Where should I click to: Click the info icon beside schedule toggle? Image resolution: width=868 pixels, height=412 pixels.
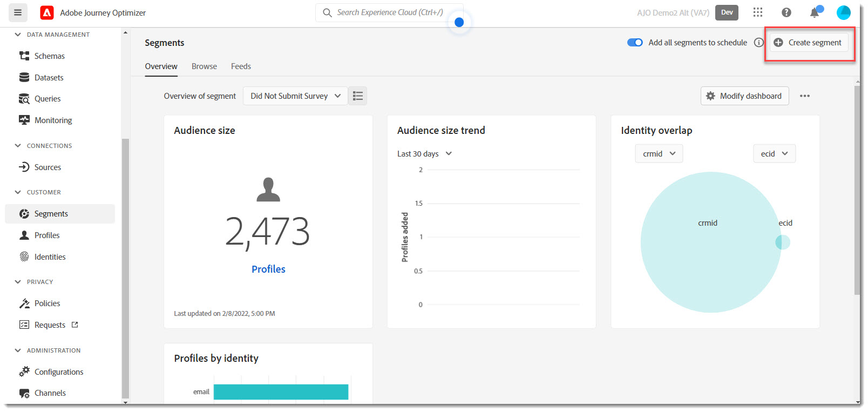759,43
